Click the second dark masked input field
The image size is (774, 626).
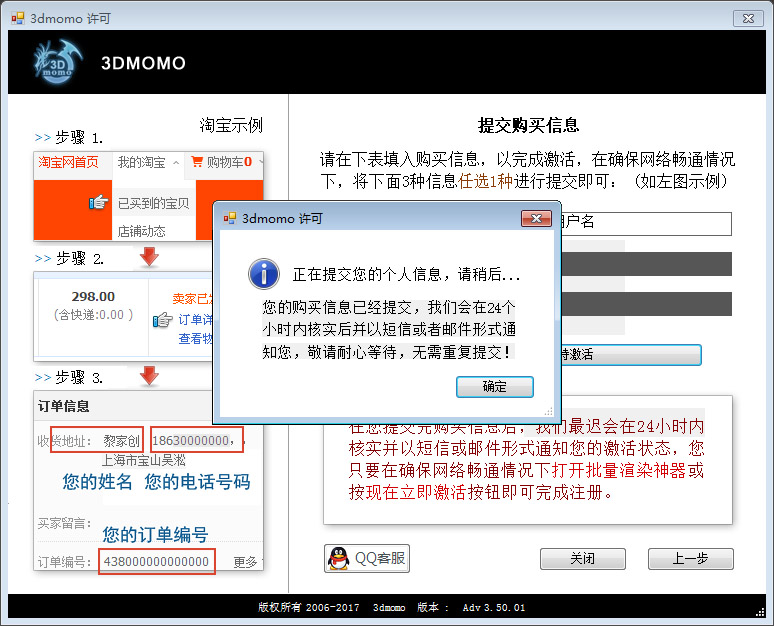646,304
